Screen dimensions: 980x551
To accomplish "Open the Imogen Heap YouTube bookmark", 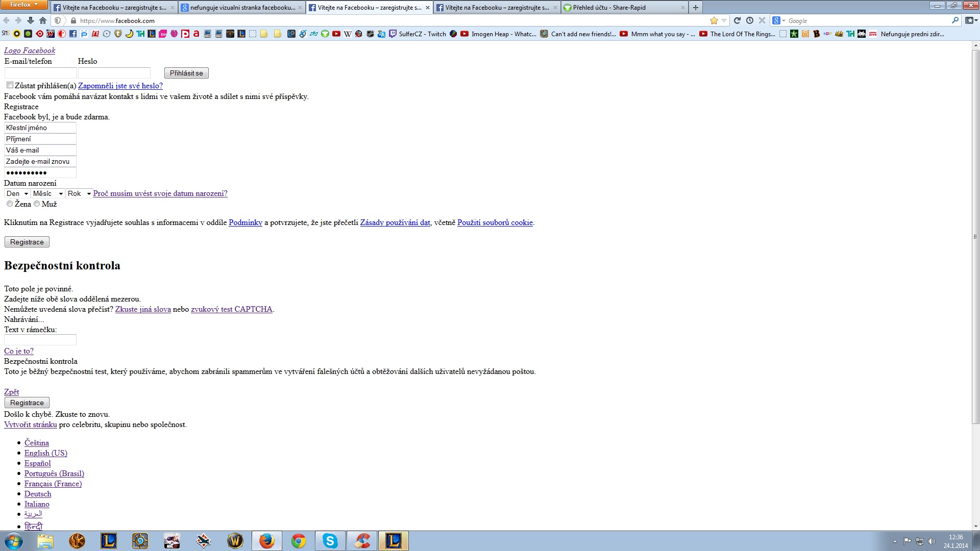I will [x=498, y=34].
